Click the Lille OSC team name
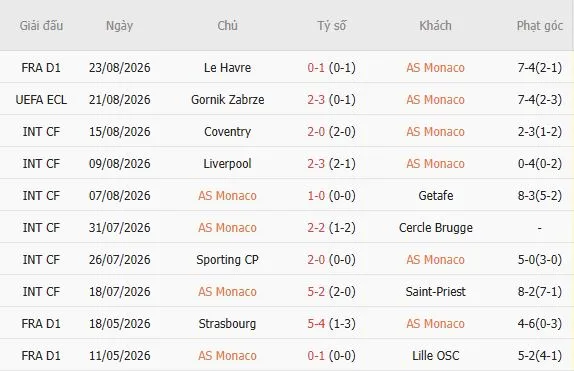The width and height of the screenshot is (574, 371). (x=436, y=356)
